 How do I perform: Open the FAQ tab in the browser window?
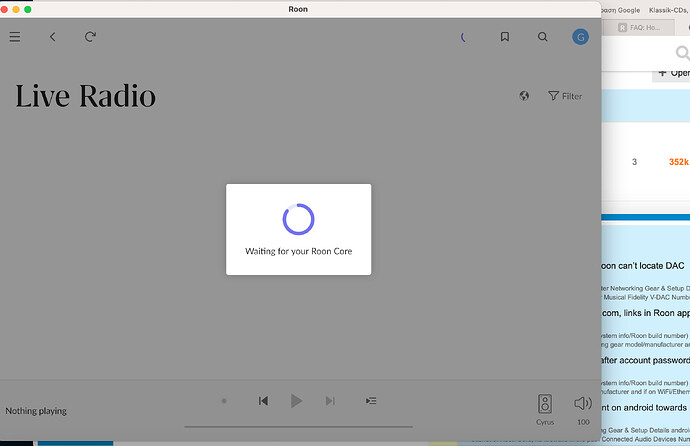639,28
